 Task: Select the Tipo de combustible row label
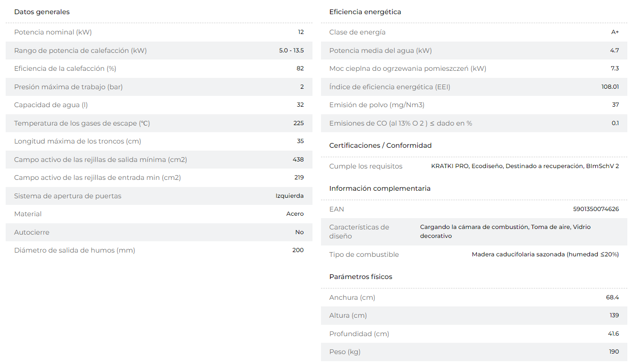[x=364, y=254]
